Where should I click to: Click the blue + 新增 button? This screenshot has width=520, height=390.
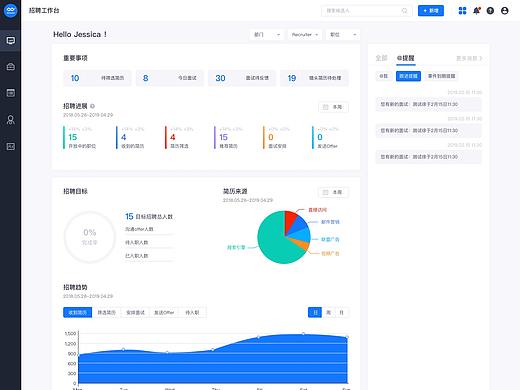coord(431,11)
